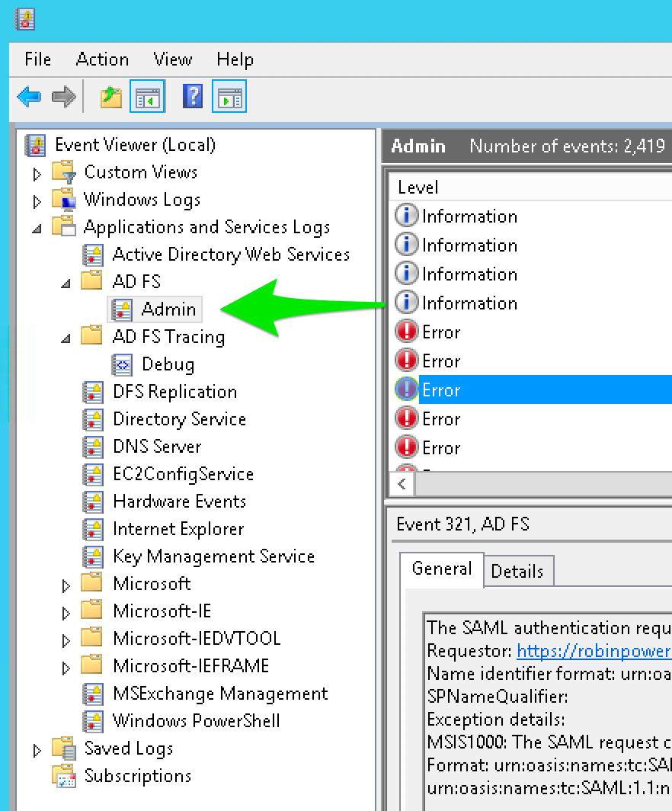Click the Hardware Events log icon
This screenshot has width=672, height=811.
pyautogui.click(x=92, y=502)
